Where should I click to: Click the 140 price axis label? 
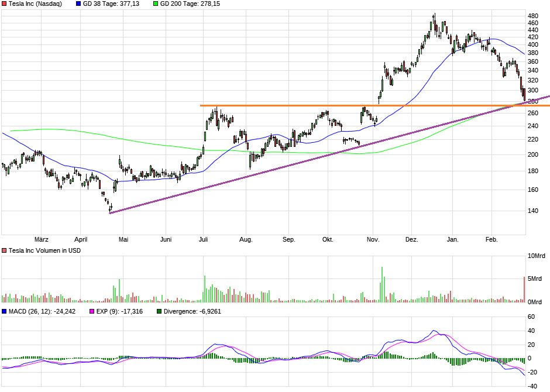pyautogui.click(x=533, y=211)
